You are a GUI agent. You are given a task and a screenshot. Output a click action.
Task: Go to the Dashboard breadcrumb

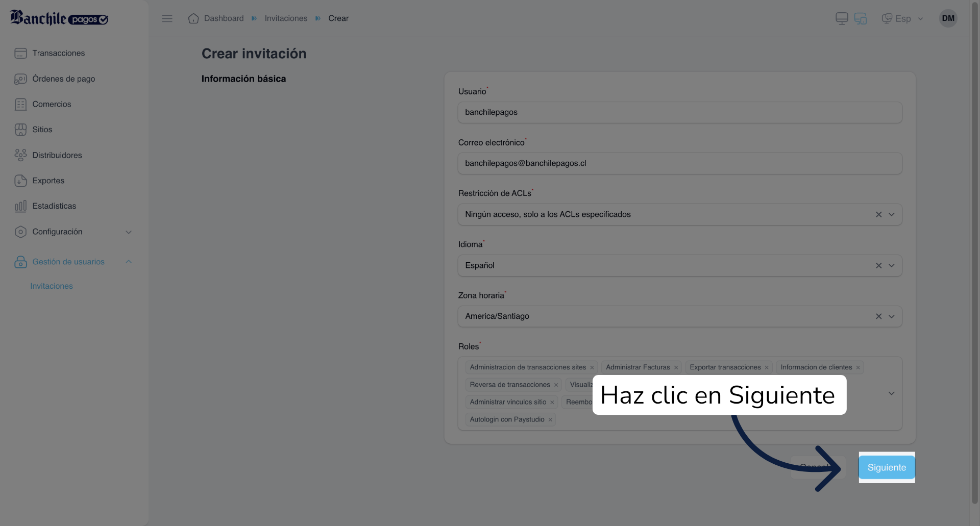point(224,18)
